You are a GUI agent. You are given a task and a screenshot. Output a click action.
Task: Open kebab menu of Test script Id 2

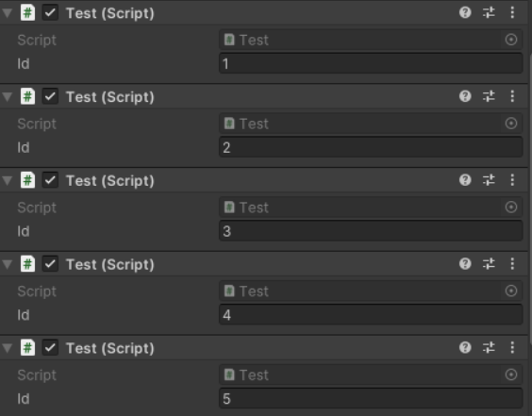512,97
